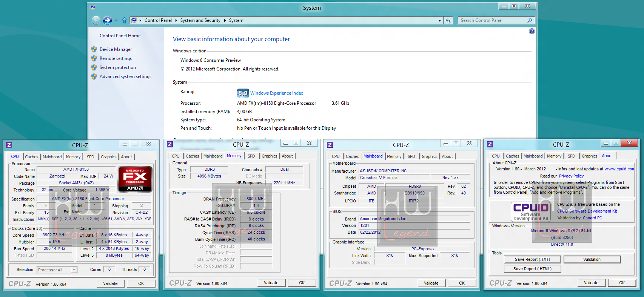The height and width of the screenshot is (297, 644).
Task: Click the Up arrow in System window
Action: point(125,20)
